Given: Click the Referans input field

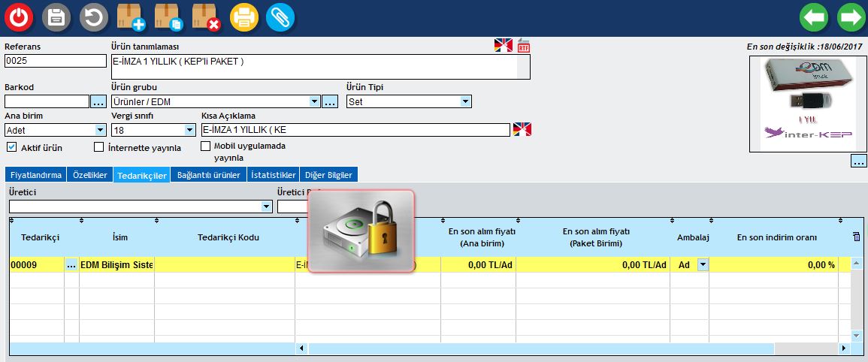Looking at the screenshot, I should tap(55, 61).
